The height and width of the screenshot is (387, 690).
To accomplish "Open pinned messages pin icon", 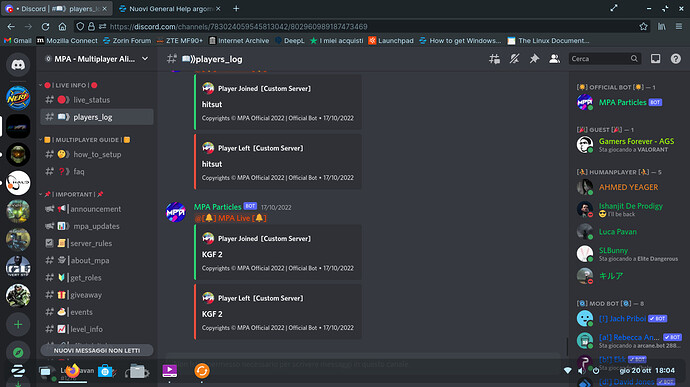I will (x=534, y=59).
